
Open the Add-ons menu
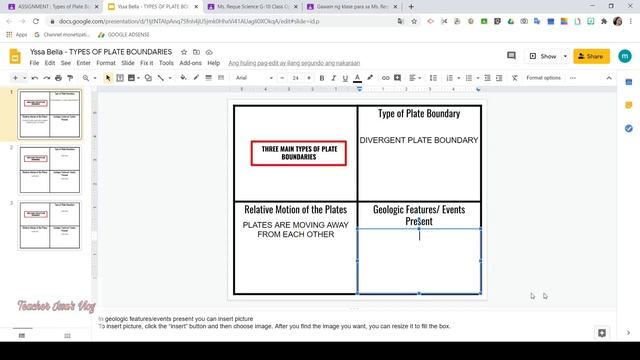point(191,63)
